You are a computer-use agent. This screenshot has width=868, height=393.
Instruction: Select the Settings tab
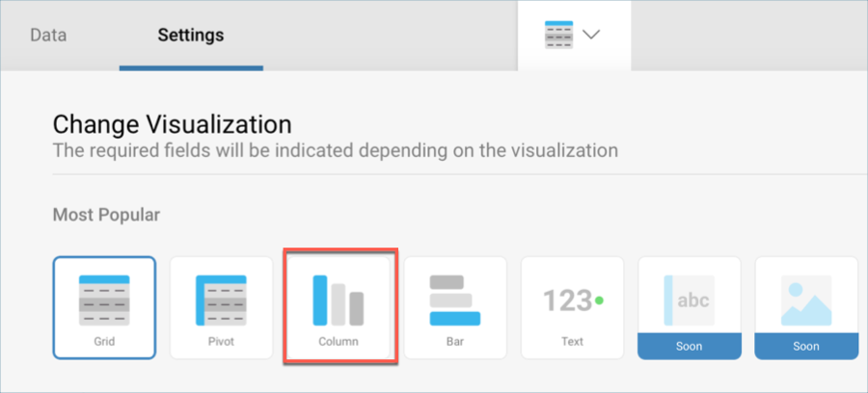point(190,35)
